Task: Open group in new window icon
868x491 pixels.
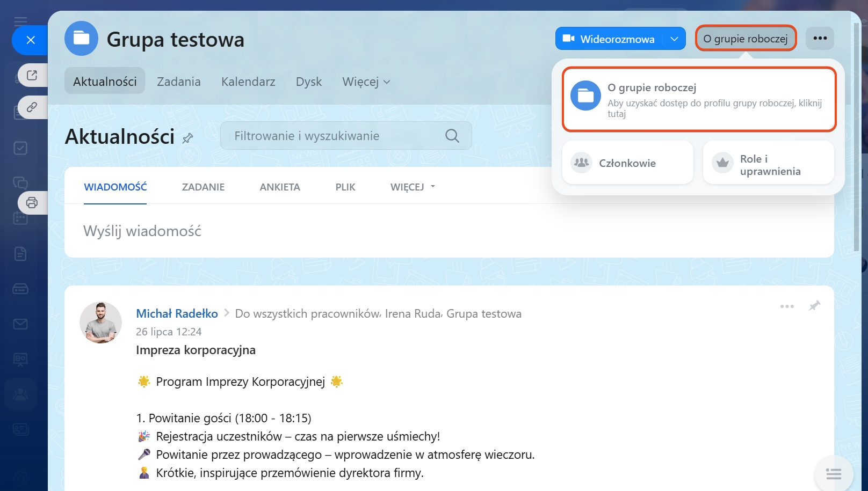Action: pyautogui.click(x=32, y=75)
